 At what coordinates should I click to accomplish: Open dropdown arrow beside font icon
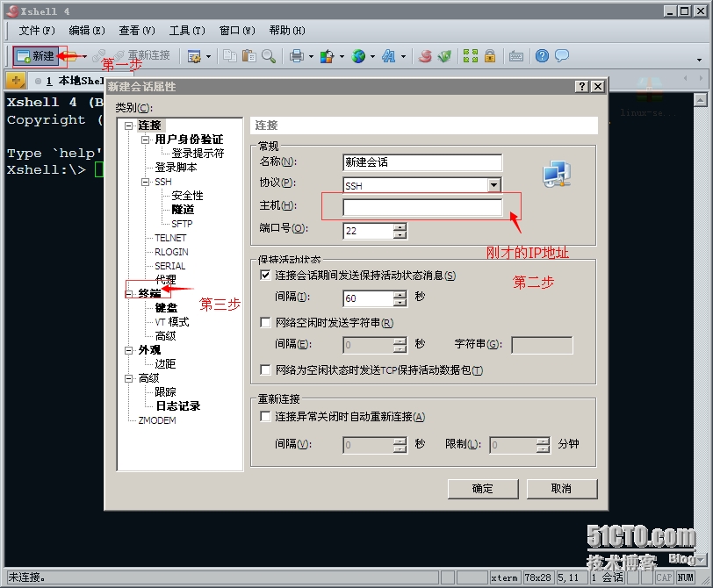click(x=403, y=57)
